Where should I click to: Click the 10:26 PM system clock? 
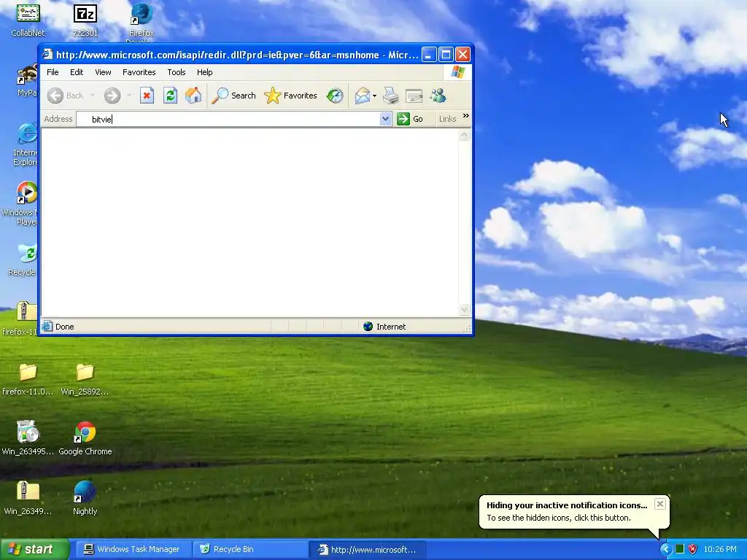720,550
